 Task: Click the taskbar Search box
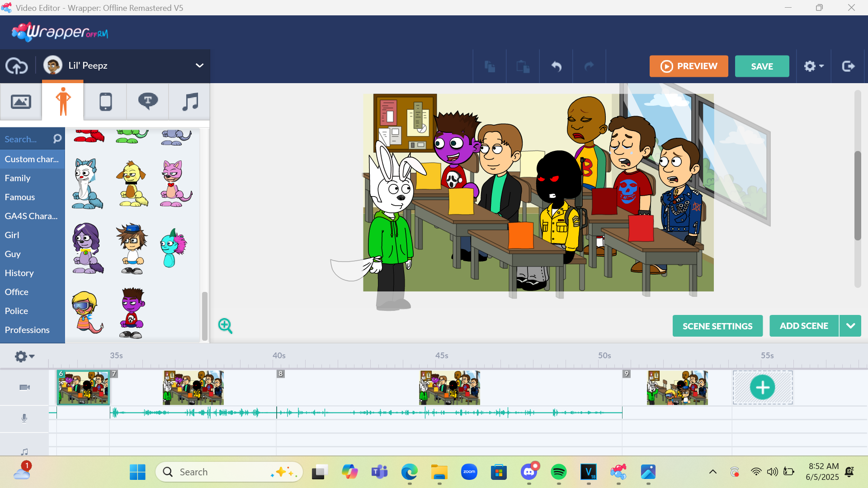pyautogui.click(x=229, y=472)
